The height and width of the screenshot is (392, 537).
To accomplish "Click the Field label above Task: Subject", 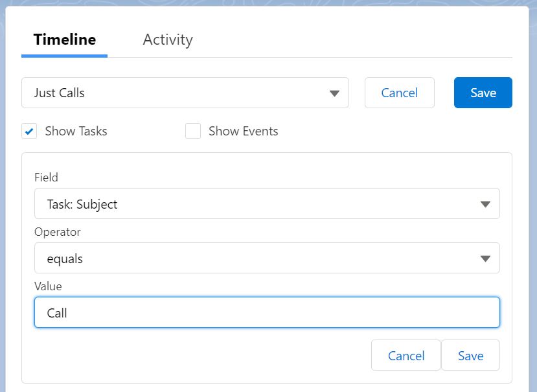I will [x=46, y=178].
